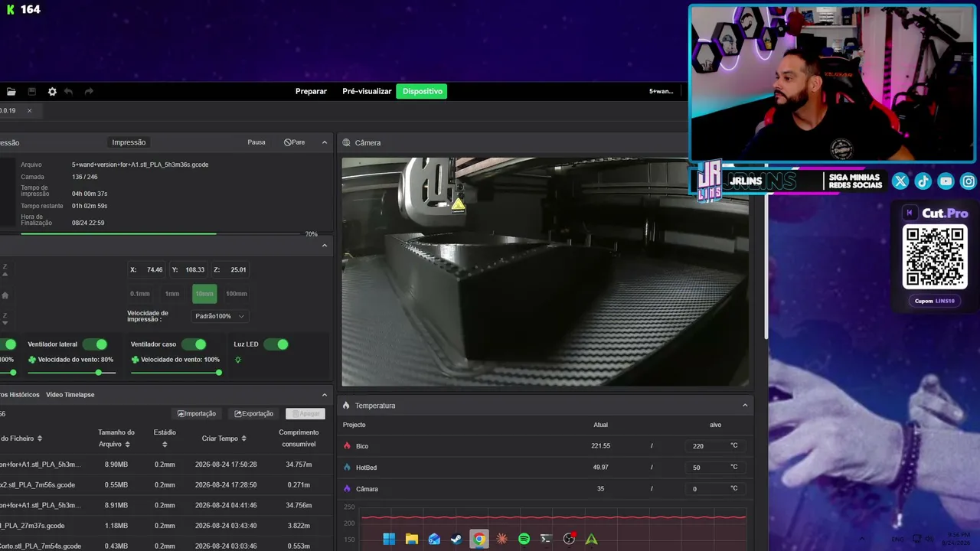This screenshot has width=980, height=551.
Task: Open Spotify from the taskbar
Action: tap(524, 539)
